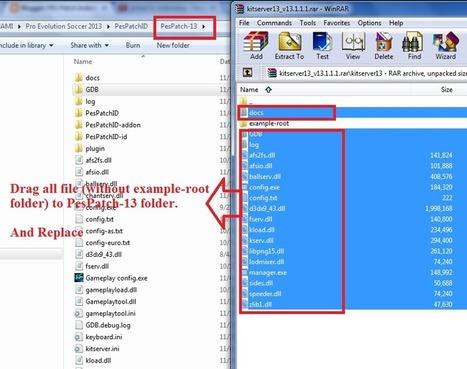
Task: Open the Commands menu
Action: 274,23
